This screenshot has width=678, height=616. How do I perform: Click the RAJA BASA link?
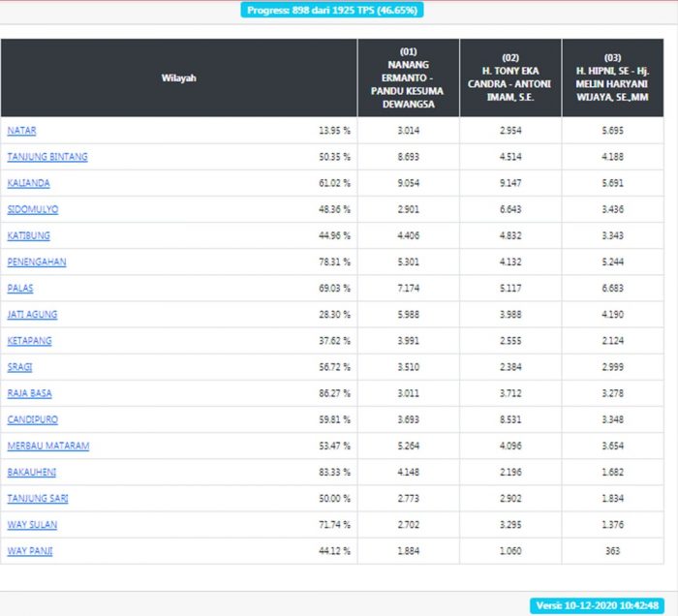click(x=29, y=393)
